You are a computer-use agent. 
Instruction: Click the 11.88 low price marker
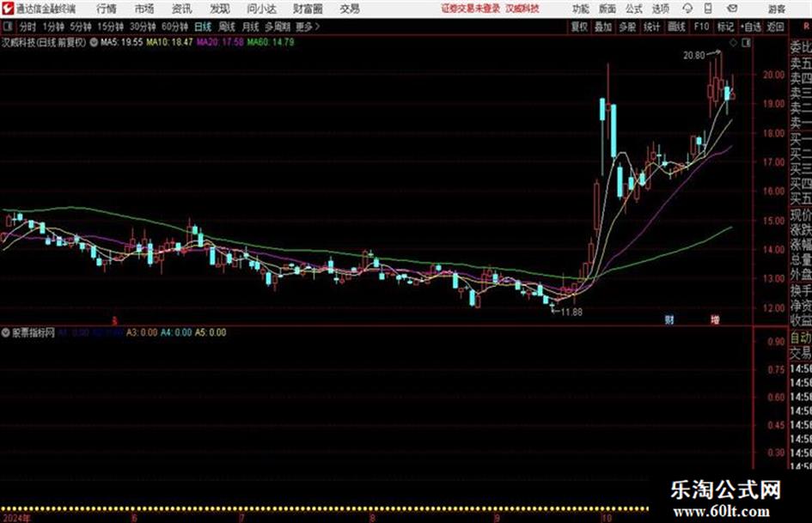click(x=571, y=312)
